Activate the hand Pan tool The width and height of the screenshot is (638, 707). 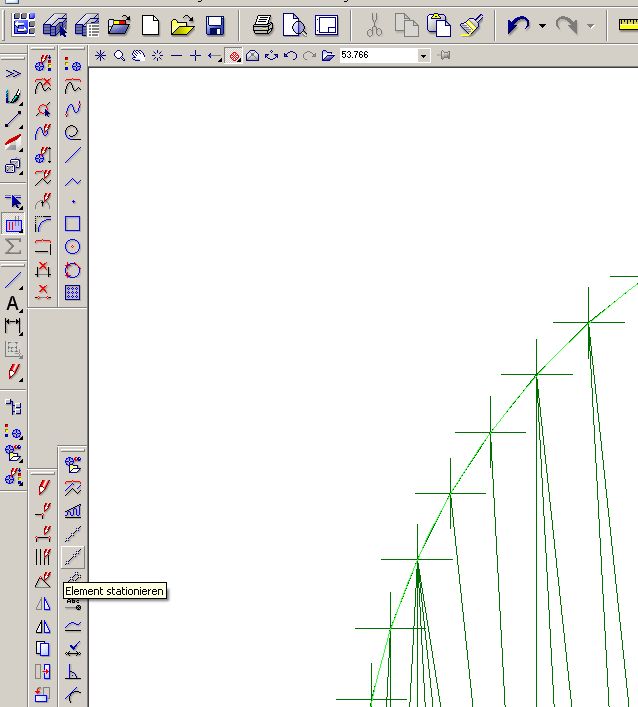[138, 55]
